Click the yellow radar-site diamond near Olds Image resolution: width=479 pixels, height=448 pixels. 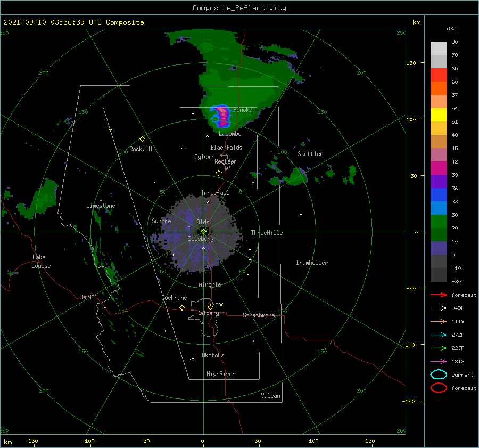coord(203,232)
